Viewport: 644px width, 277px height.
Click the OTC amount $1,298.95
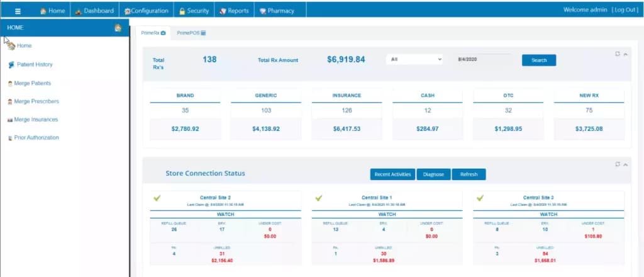[x=508, y=128]
